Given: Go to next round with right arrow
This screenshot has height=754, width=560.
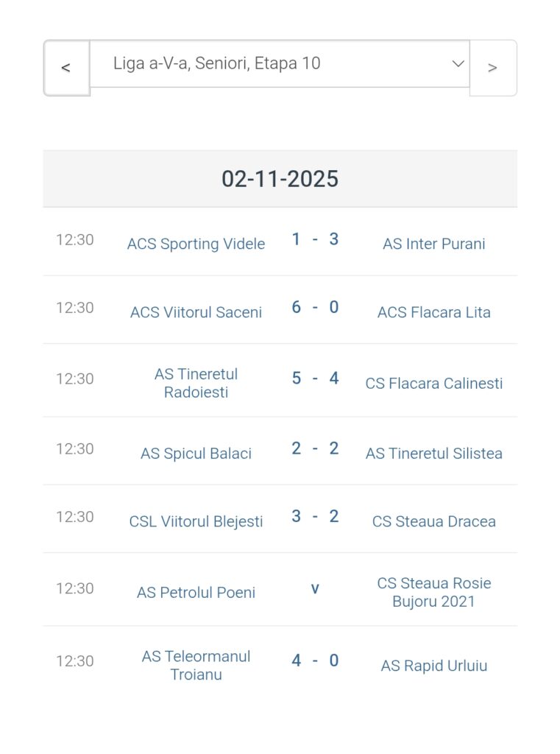Looking at the screenshot, I should click(492, 68).
